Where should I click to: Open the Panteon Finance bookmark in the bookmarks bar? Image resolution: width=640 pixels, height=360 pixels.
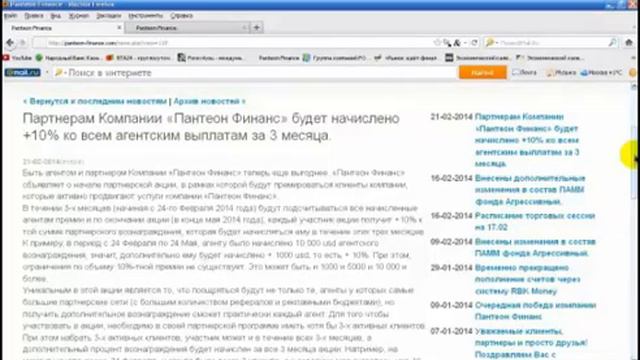pyautogui.click(x=279, y=58)
